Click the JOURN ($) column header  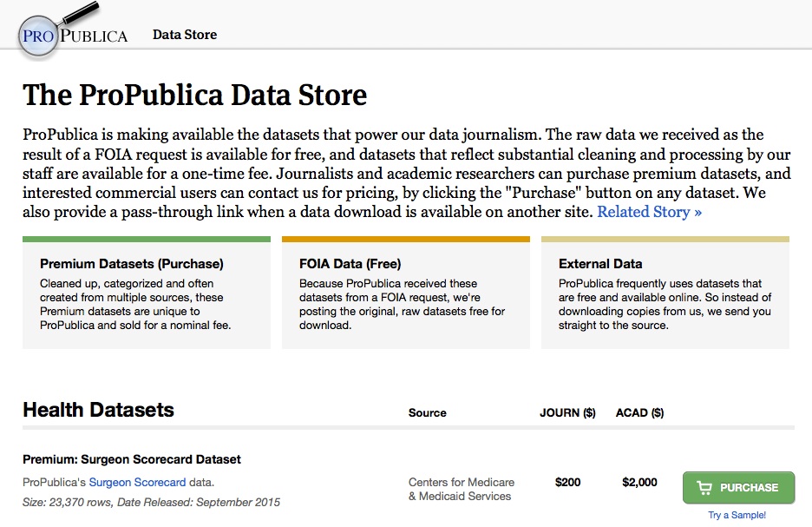click(x=567, y=413)
